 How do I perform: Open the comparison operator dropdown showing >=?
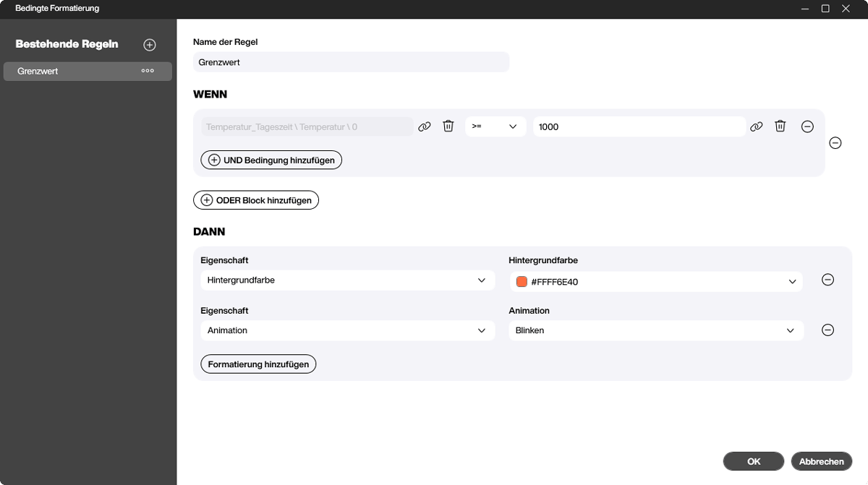tap(495, 126)
